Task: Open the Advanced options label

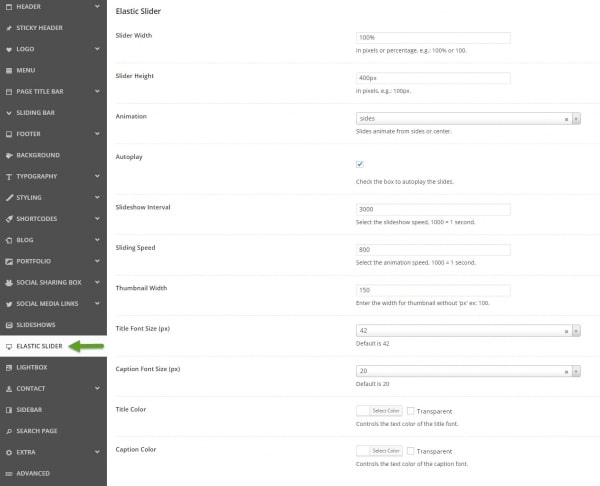Action: click(x=33, y=474)
